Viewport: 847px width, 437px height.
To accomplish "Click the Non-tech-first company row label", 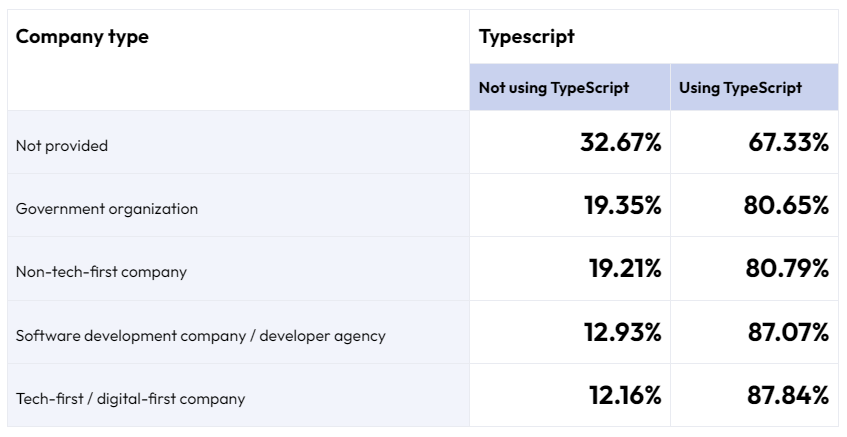I will (101, 271).
